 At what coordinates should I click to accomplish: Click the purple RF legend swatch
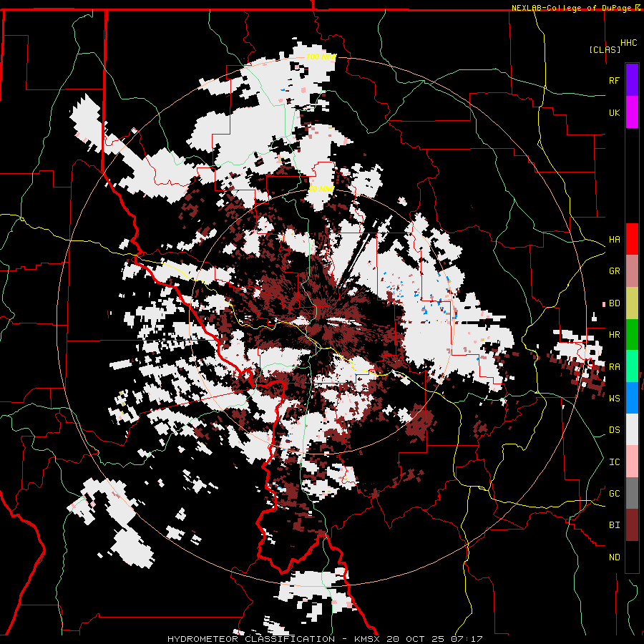[632, 80]
